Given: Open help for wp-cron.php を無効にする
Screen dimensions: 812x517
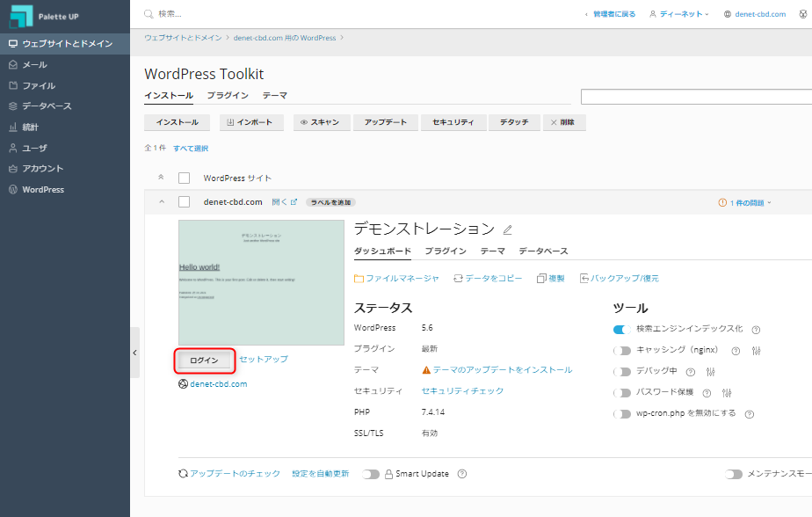Looking at the screenshot, I should (x=749, y=414).
